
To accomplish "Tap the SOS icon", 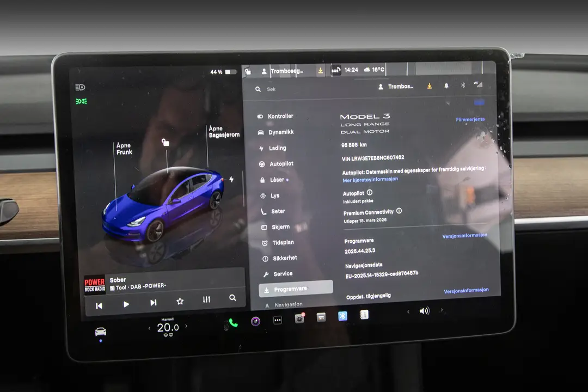I will [x=335, y=70].
